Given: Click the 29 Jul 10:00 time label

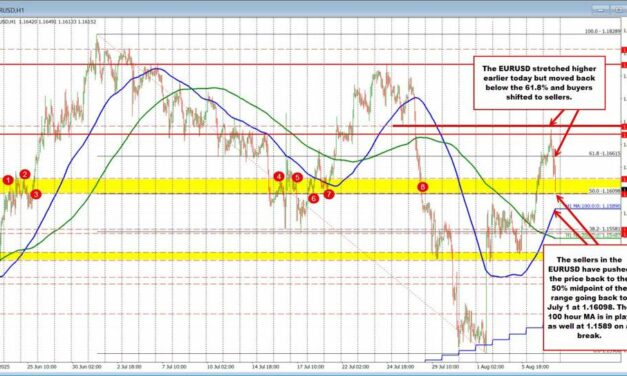Looking at the screenshot, I should pyautogui.click(x=444, y=366).
